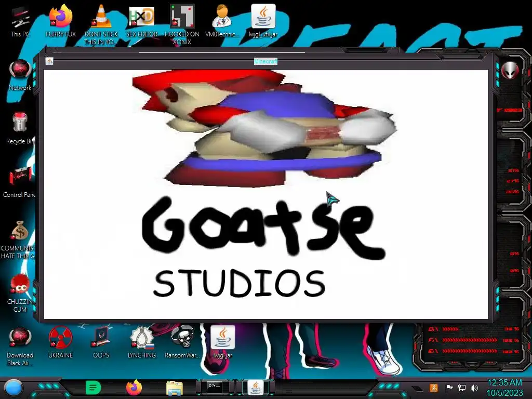Open the clock showing 12:35 AM
The width and height of the screenshot is (532, 399).
[504, 388]
